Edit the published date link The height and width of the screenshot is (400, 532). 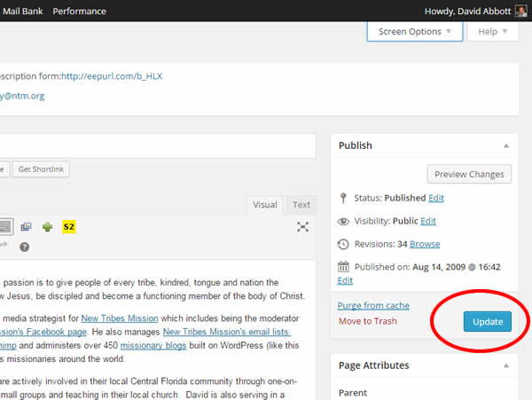pyautogui.click(x=345, y=280)
